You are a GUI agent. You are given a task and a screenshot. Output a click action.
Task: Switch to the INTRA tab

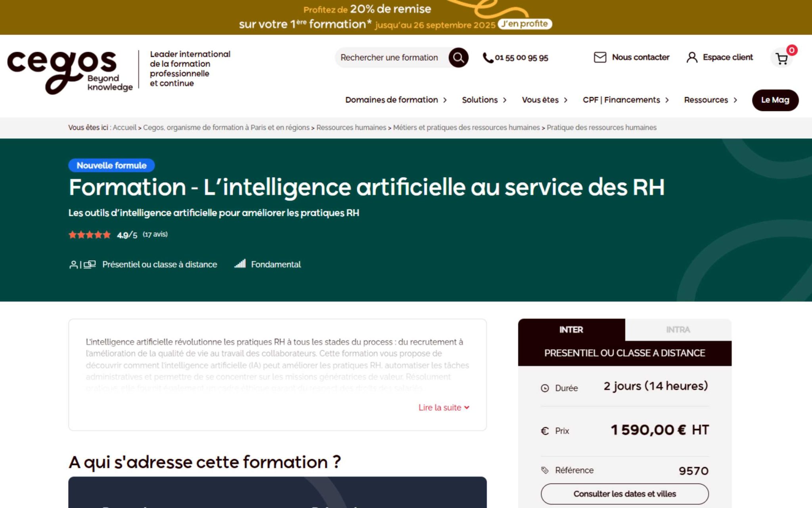[678, 330]
